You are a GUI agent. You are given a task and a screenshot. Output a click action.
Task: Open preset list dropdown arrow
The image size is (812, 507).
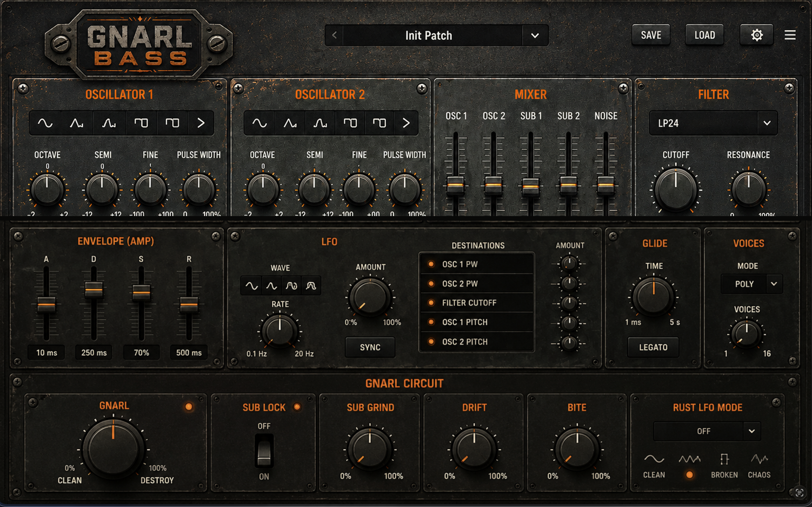coord(535,35)
